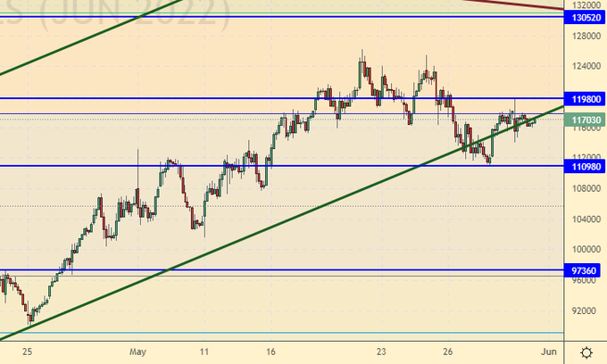This screenshot has width=607, height=364.
Task: Click date 25 on the time axis
Action: pyautogui.click(x=28, y=352)
